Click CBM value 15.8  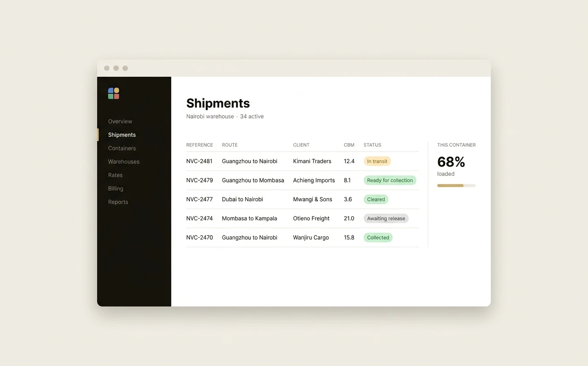[349, 237]
